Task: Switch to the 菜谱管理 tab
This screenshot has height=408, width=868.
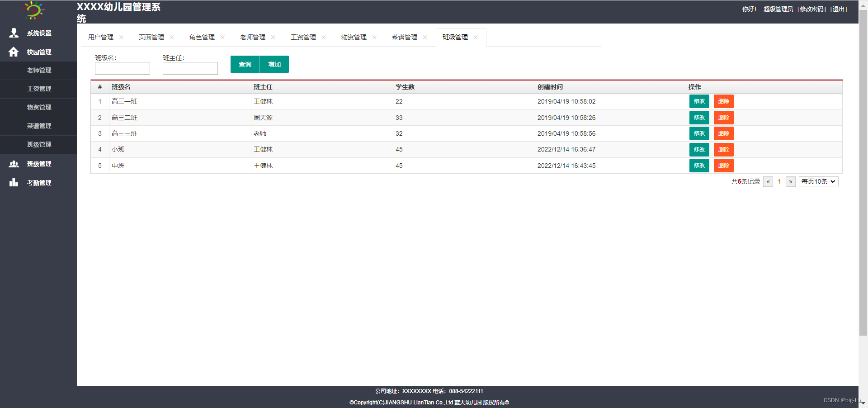Action: (x=405, y=37)
